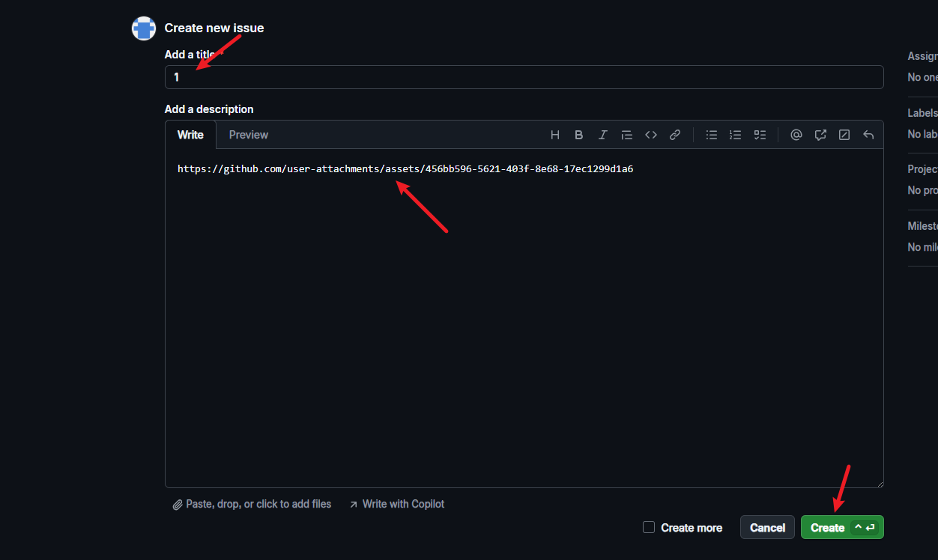Screen dimensions: 938x560
Task: Focus the issue title input field
Action: [x=524, y=77]
